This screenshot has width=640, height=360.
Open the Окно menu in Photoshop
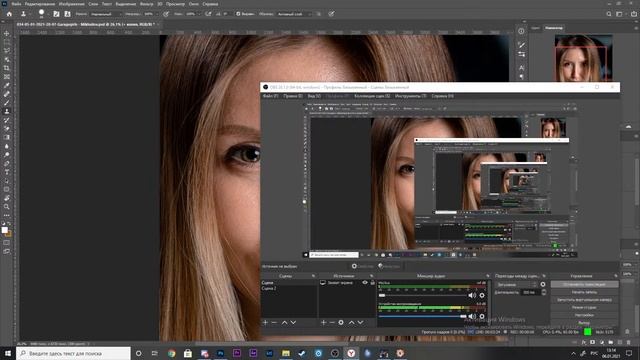tap(193, 4)
